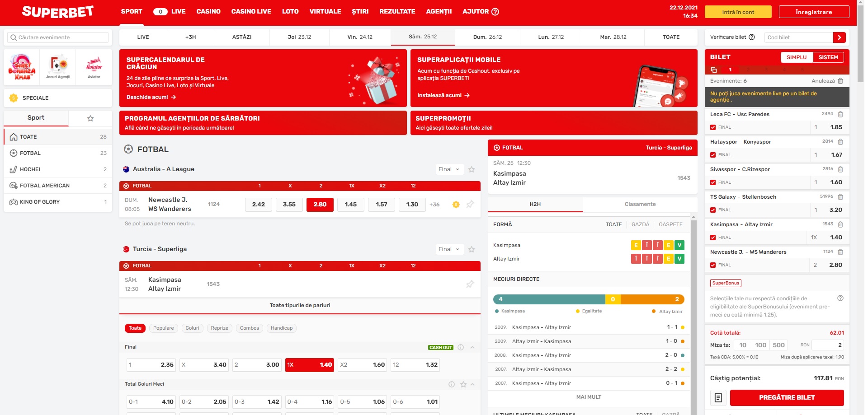The image size is (868, 415).
Task: Click the Anulează trash icon
Action: 840,81
